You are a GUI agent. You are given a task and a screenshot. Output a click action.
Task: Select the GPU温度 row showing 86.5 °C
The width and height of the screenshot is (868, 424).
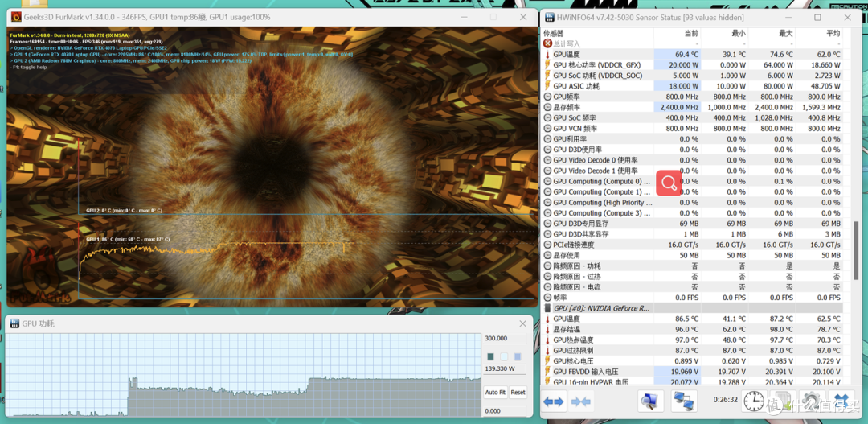tap(693, 319)
